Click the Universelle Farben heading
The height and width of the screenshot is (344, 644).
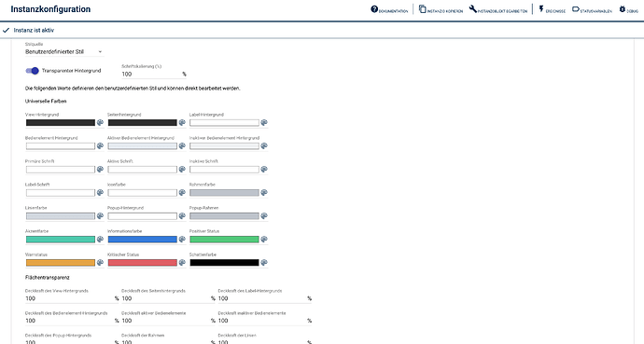pyautogui.click(x=46, y=101)
